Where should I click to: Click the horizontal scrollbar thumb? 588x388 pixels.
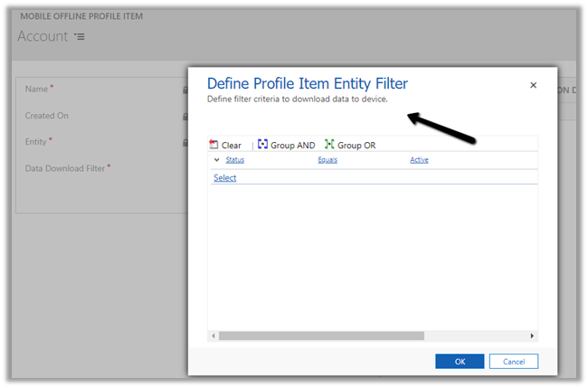click(x=321, y=336)
